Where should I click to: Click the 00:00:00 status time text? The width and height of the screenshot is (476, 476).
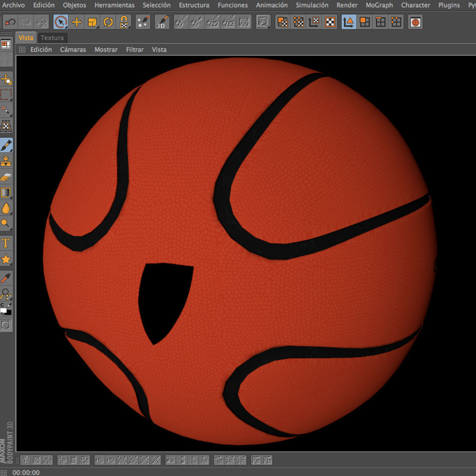coord(26,472)
